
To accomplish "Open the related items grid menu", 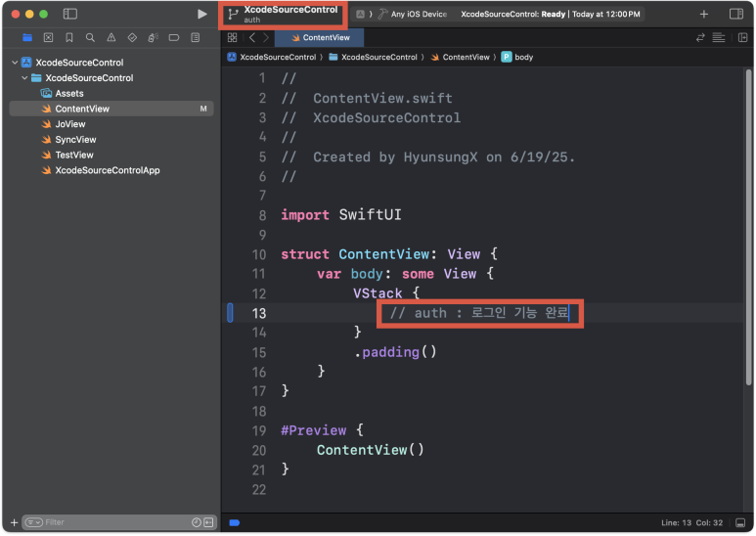I will (233, 37).
